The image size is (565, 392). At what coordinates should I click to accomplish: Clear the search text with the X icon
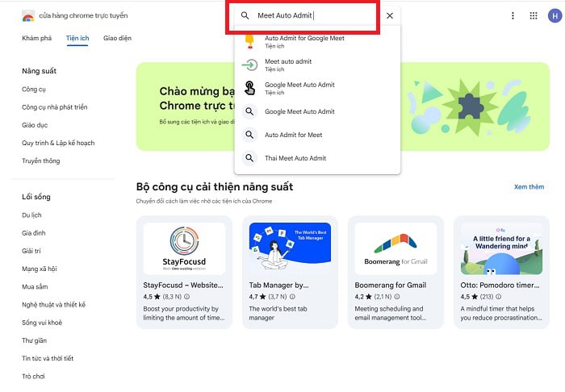[x=390, y=15]
